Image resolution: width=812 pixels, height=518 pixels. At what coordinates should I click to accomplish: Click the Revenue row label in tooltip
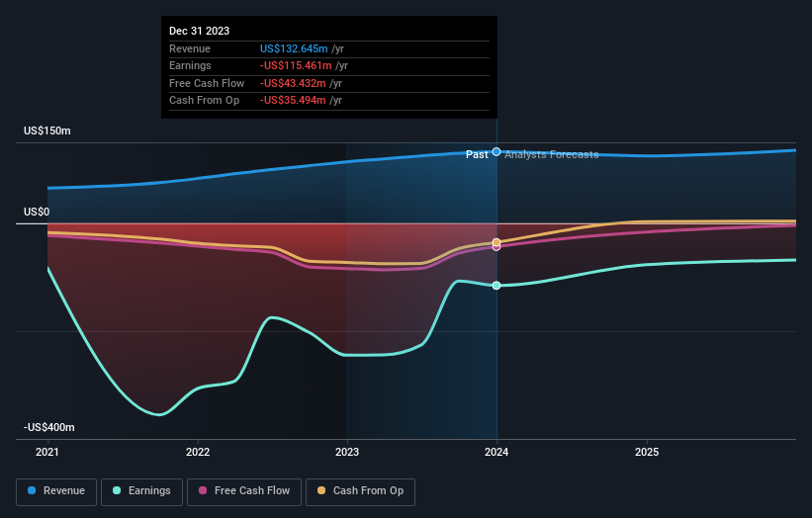click(x=190, y=48)
